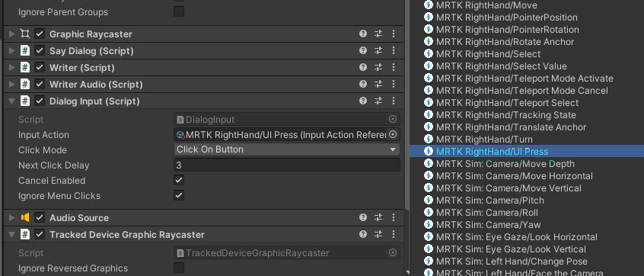Disable the Graphic Raycaster component checkbox

coord(40,34)
